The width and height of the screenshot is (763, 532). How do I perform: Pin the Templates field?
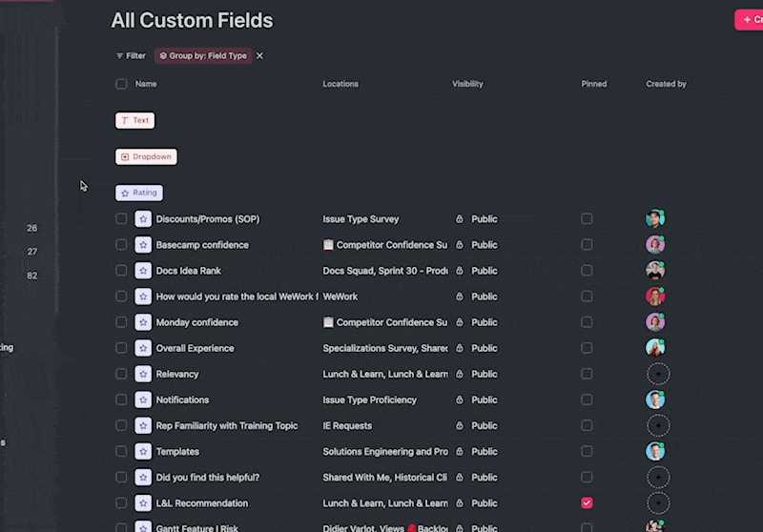click(587, 451)
